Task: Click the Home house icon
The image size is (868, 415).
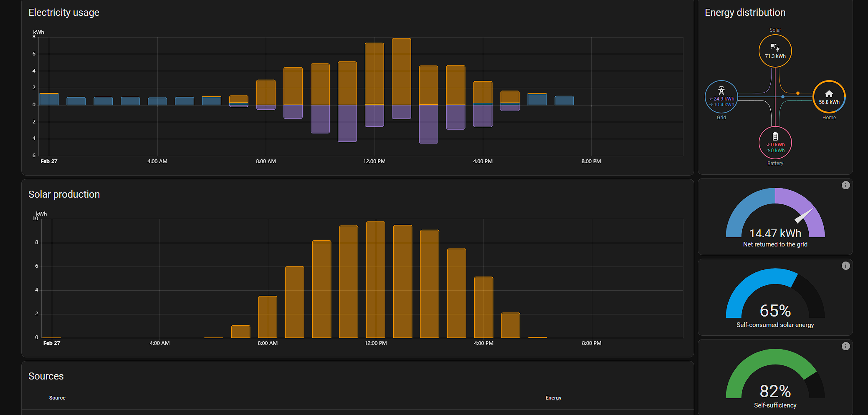Action: point(829,94)
